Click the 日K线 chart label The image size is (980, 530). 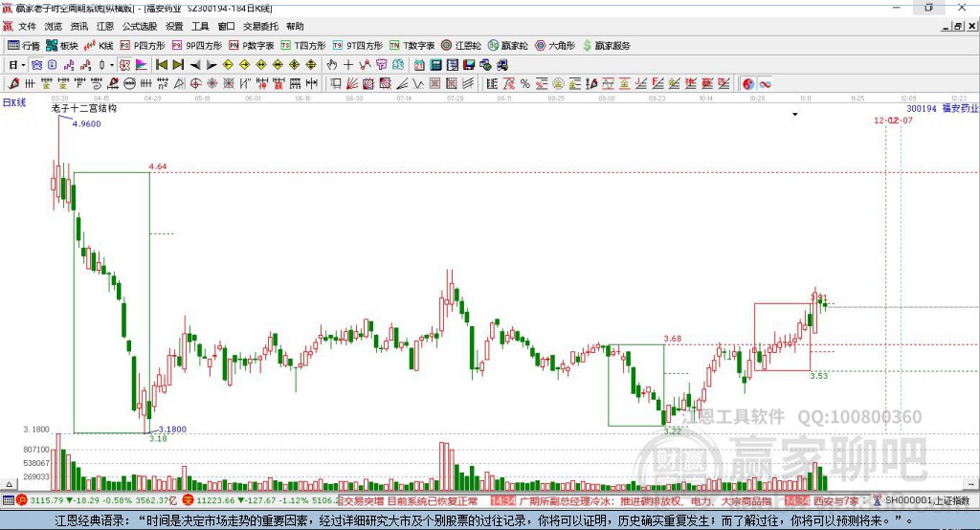coord(14,102)
